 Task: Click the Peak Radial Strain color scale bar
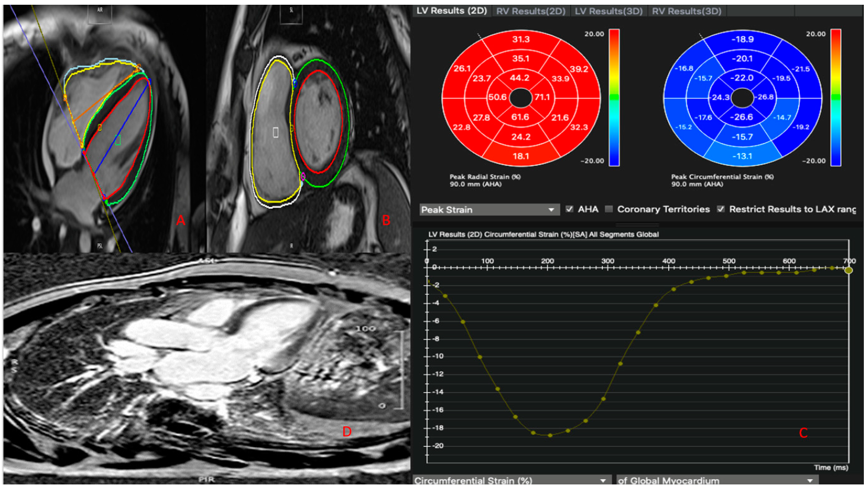click(614, 97)
